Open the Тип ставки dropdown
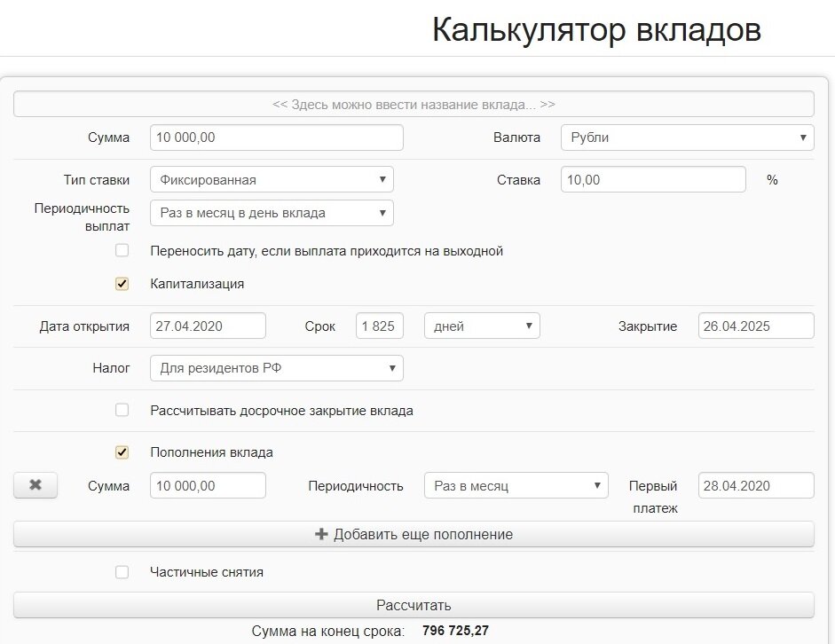This screenshot has height=644, width=835. point(272,179)
